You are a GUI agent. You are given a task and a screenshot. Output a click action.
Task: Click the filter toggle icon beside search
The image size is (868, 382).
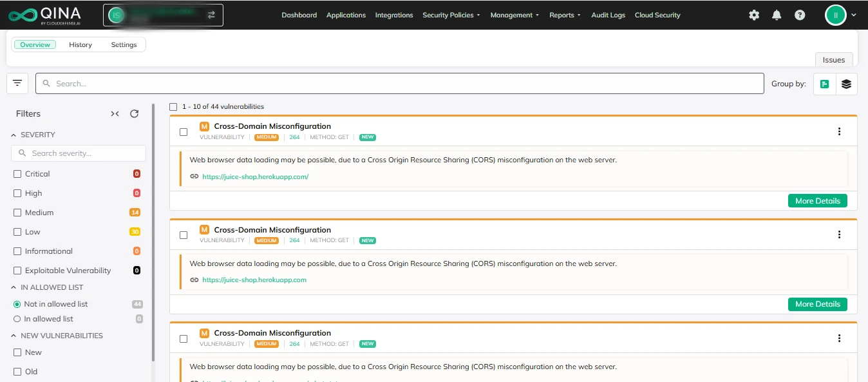tap(17, 83)
